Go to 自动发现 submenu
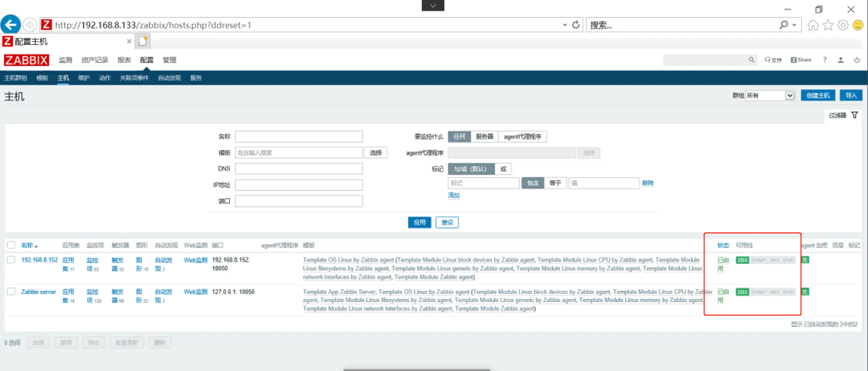The height and width of the screenshot is (371, 868). (169, 78)
